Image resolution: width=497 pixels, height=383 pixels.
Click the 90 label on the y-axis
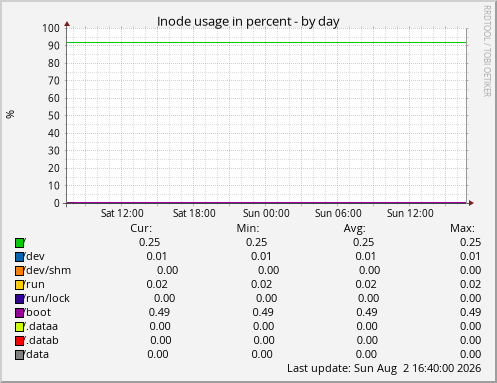pos(54,46)
